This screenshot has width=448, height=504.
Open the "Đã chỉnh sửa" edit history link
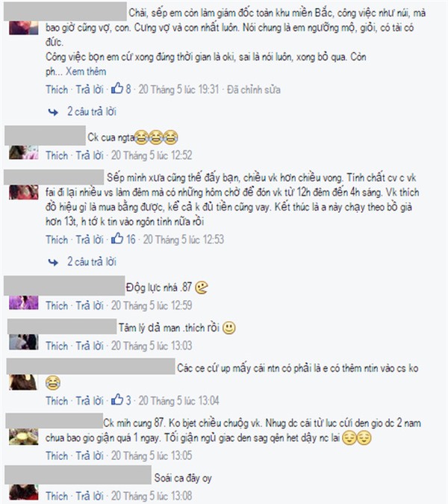pyautogui.click(x=254, y=90)
